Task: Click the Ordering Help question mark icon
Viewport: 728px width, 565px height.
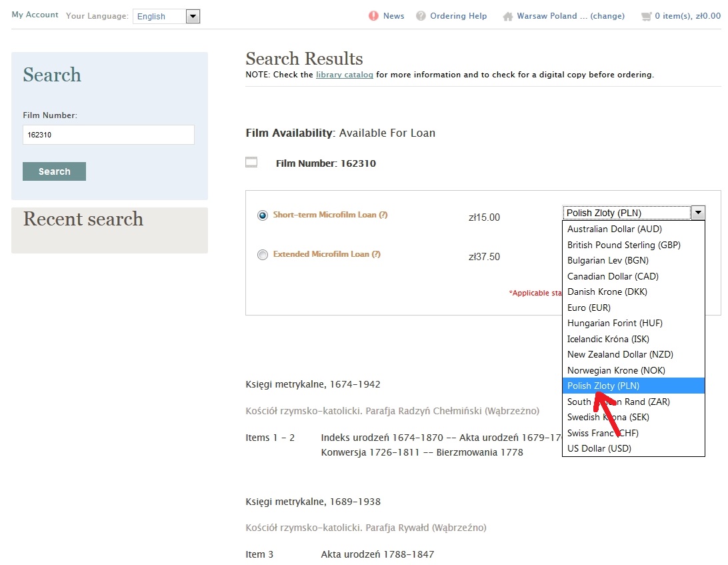Action: pyautogui.click(x=421, y=16)
